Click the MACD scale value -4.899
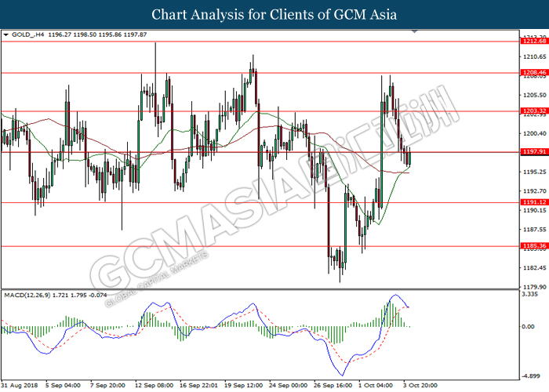 [x=530, y=376]
